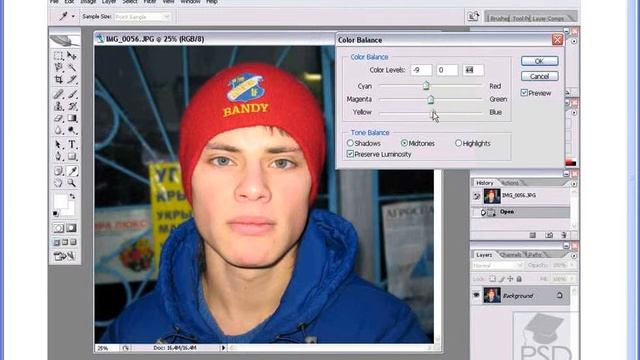Select the Horizontal Type tool
640x360 pixels.
72,144
